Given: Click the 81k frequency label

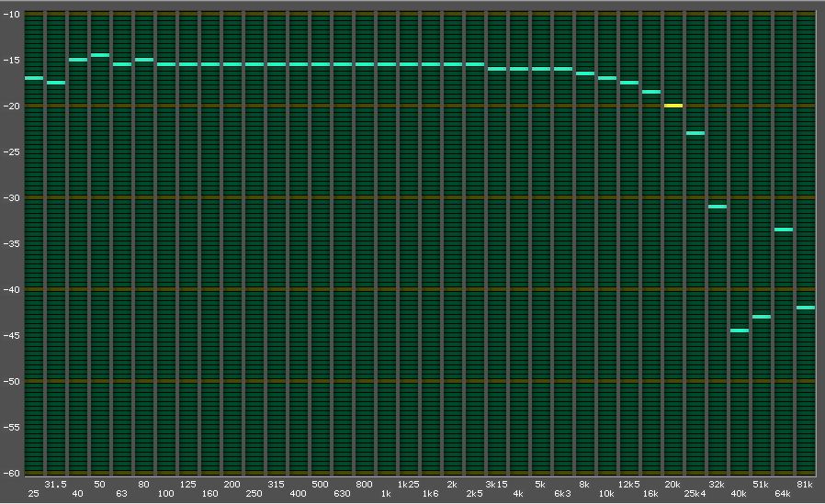Looking at the screenshot, I should (805, 485).
